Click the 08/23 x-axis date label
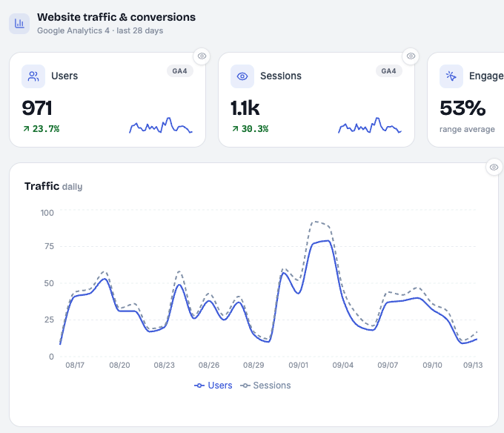The width and height of the screenshot is (504, 433). coord(165,366)
